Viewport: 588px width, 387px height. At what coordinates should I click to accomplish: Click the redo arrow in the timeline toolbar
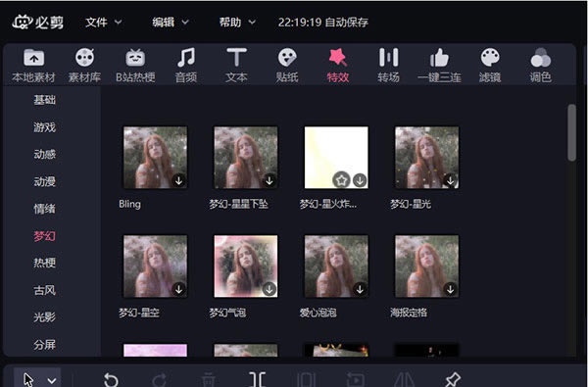tap(160, 380)
